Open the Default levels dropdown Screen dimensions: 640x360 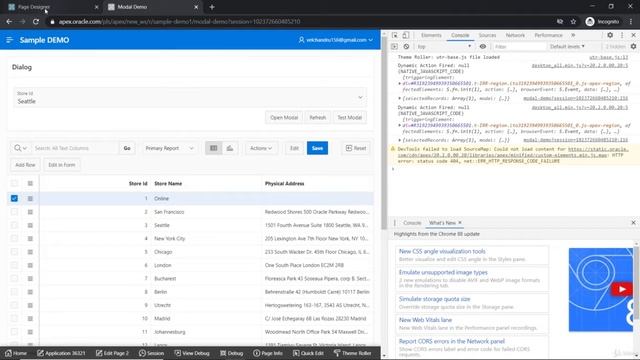click(567, 47)
